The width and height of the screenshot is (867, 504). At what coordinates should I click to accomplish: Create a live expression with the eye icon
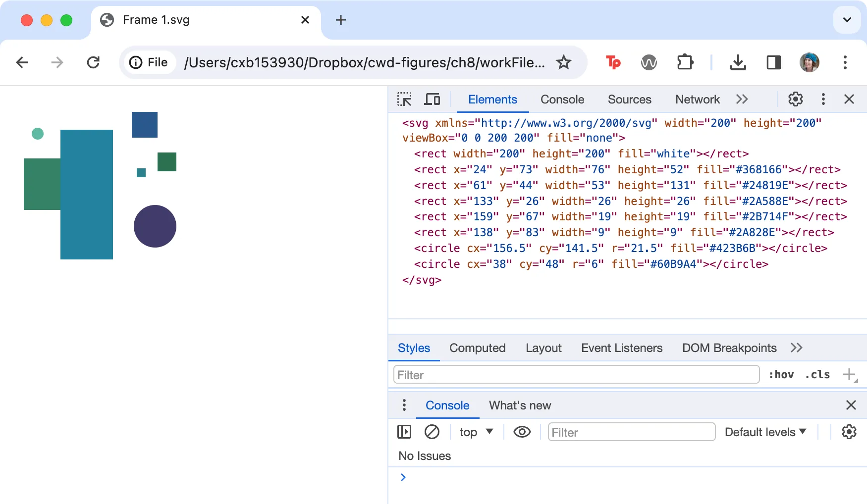click(522, 432)
